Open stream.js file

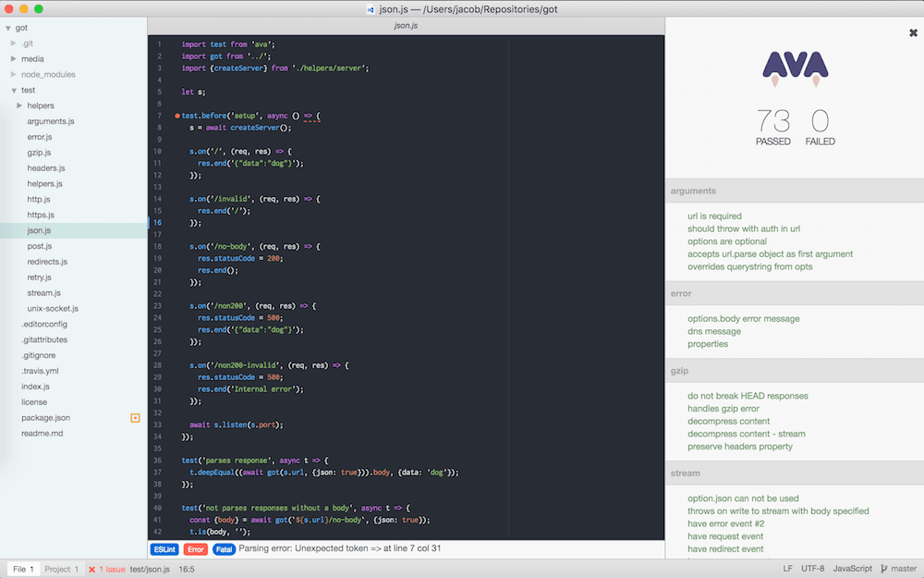(43, 293)
